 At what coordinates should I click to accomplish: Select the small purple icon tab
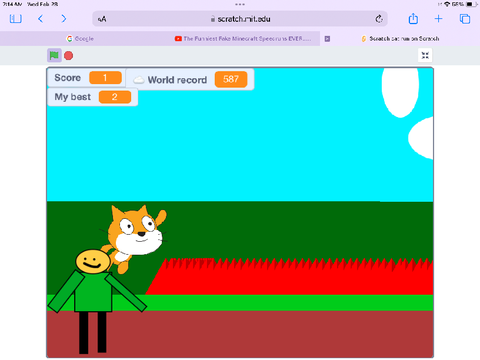click(x=327, y=39)
